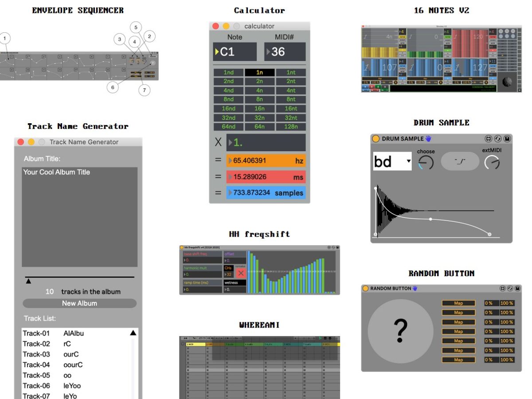Select the 1nt note value in calculator

[291, 72]
